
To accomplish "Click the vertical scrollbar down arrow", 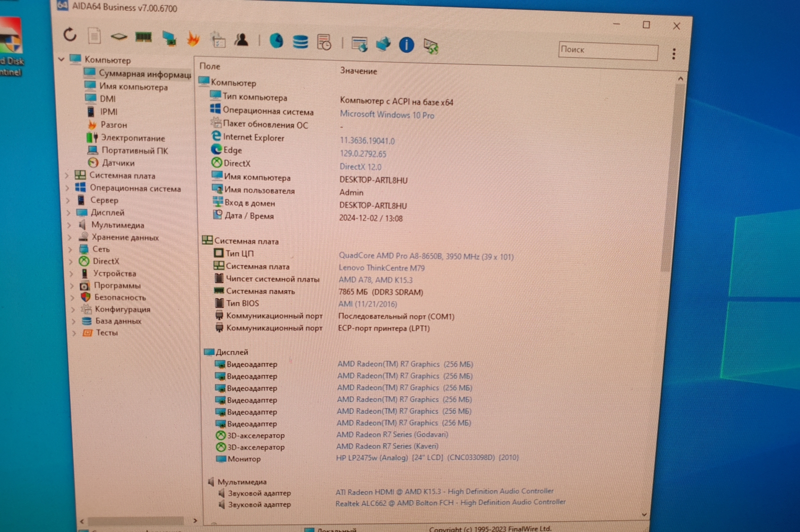I will [644, 514].
